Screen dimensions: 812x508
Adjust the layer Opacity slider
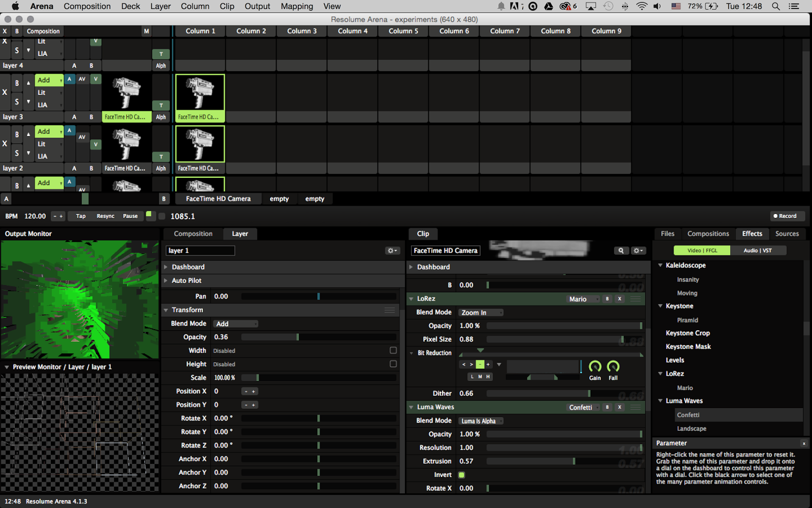click(319, 337)
